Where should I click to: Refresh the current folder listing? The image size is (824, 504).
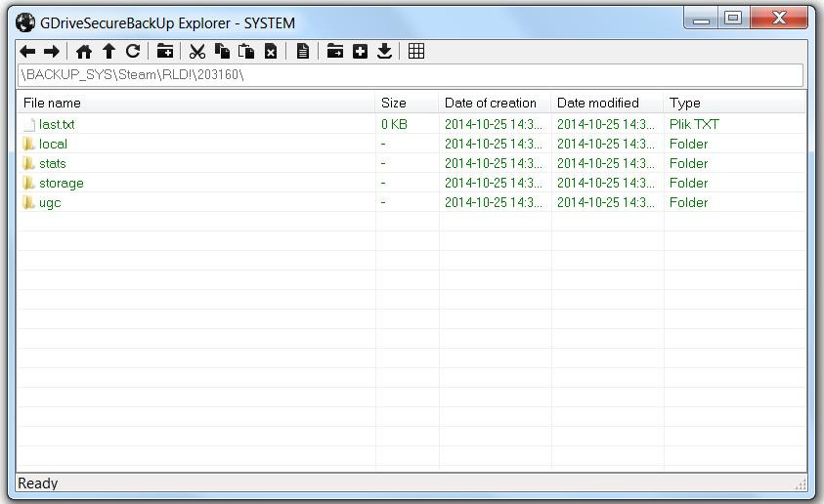coord(133,52)
